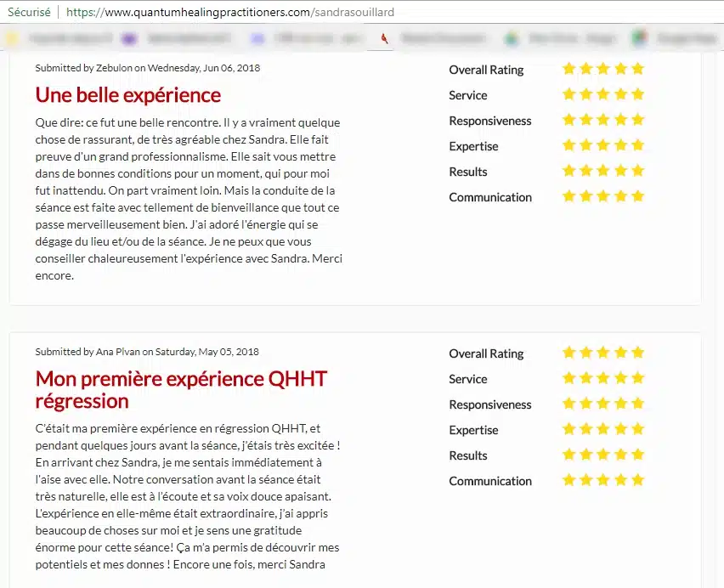
Task: Click "Submitted by Zebulon" byline text
Action: coord(83,67)
